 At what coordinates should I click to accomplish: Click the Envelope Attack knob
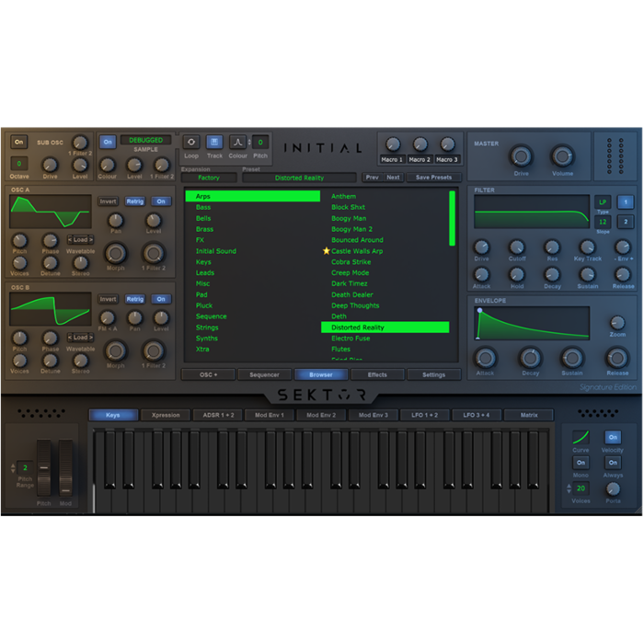[x=485, y=358]
